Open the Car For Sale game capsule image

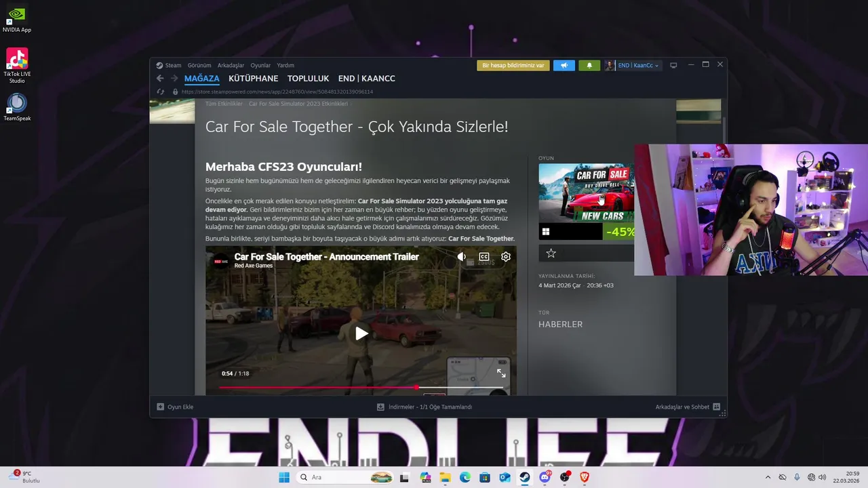coord(587,194)
